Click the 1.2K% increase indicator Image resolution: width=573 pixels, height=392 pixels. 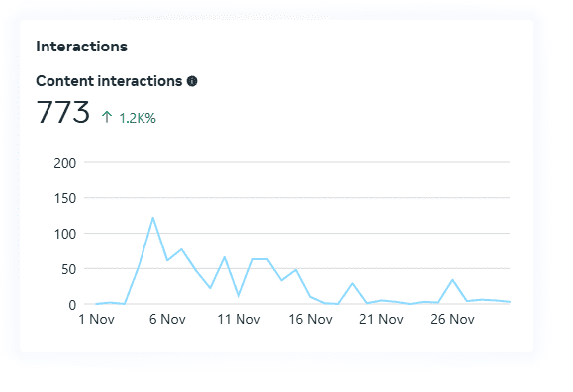[138, 118]
